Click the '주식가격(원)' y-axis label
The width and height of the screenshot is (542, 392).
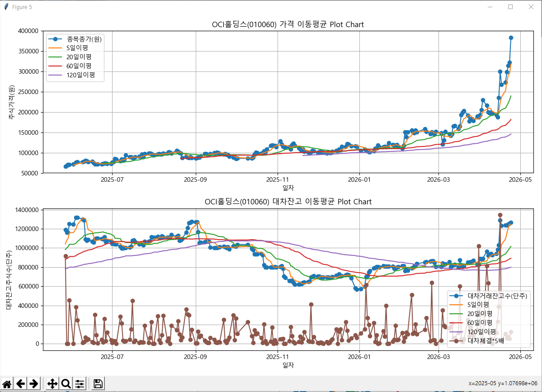click(x=12, y=102)
